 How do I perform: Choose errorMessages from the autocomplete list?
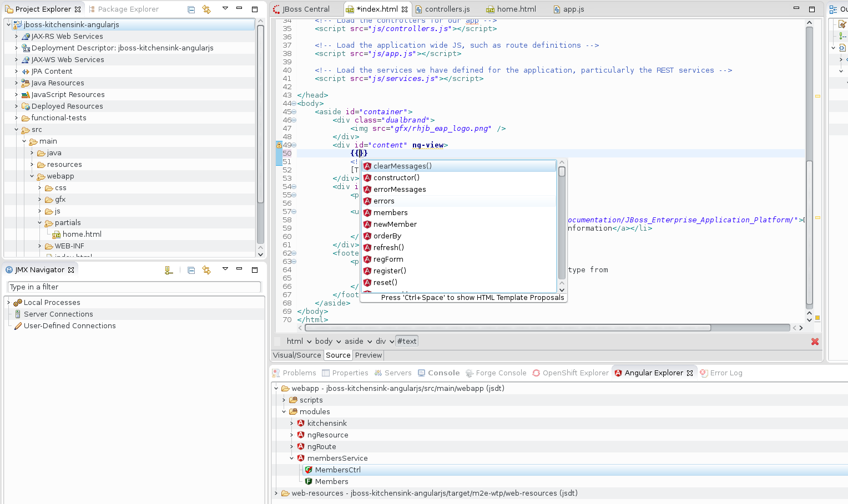400,190
